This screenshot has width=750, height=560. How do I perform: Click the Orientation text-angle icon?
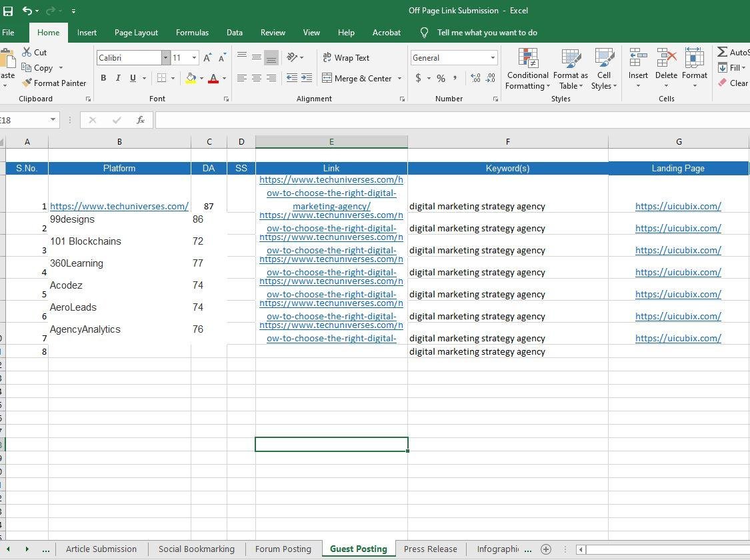pos(292,57)
